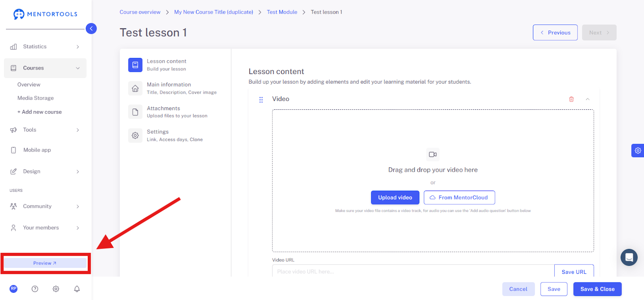Open the help question mark icon
The height and width of the screenshot is (300, 644).
tap(35, 289)
